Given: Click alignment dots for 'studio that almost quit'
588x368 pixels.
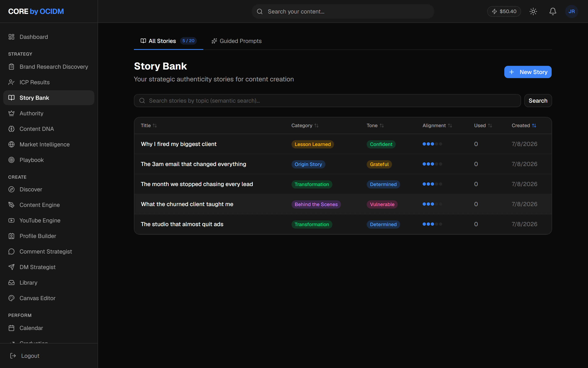Looking at the screenshot, I should pyautogui.click(x=432, y=224).
